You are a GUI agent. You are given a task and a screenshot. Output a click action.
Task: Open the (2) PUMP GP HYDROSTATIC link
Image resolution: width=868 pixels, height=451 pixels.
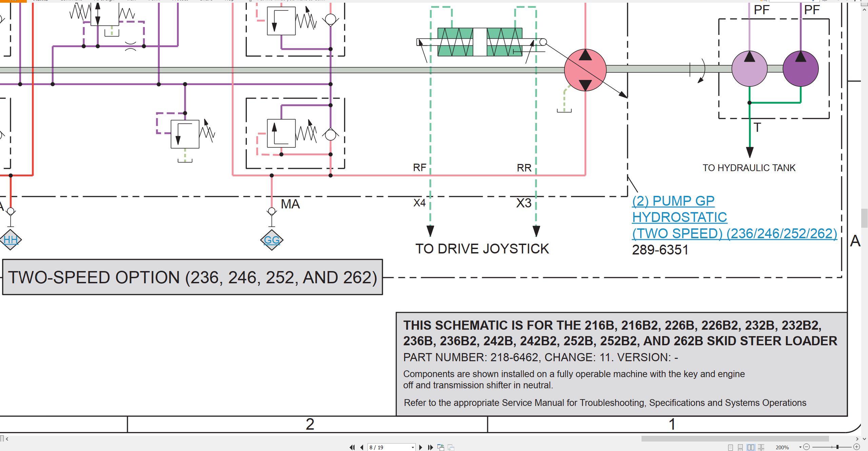pos(734,217)
